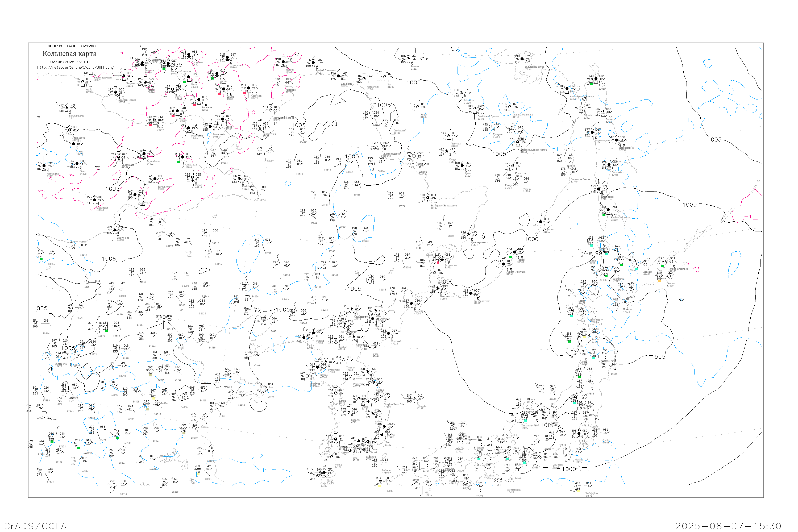This screenshot has height=532, width=798.
Task: Click the 07/08/2025 12 UTC date text
Action: tap(70, 62)
